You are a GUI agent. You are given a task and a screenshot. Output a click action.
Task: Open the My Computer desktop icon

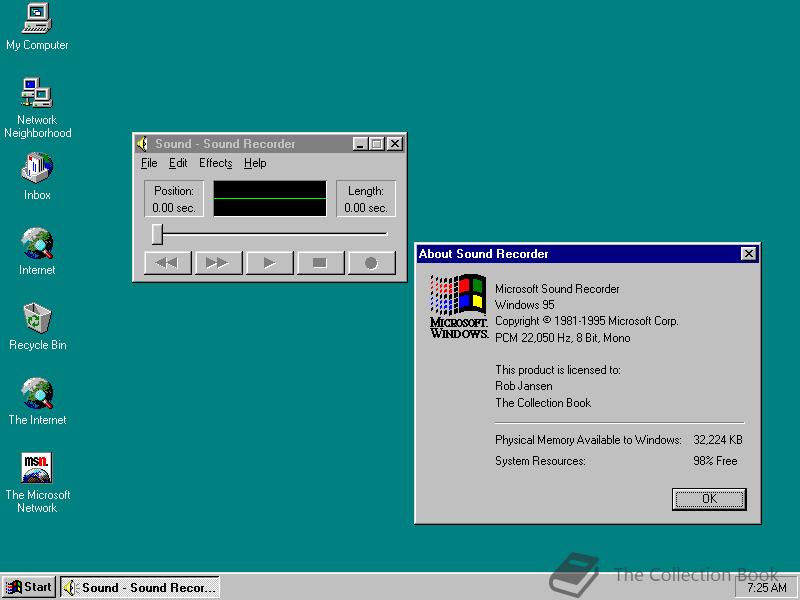pos(37,27)
